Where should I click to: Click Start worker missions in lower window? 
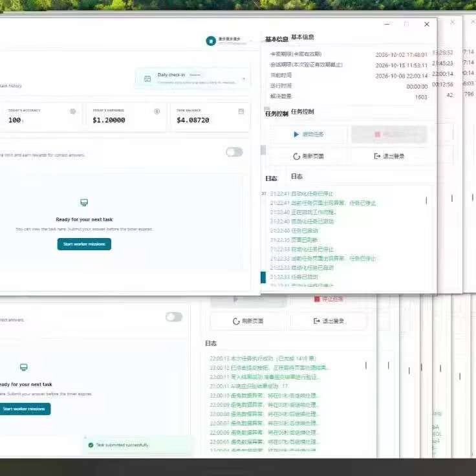[x=25, y=409]
